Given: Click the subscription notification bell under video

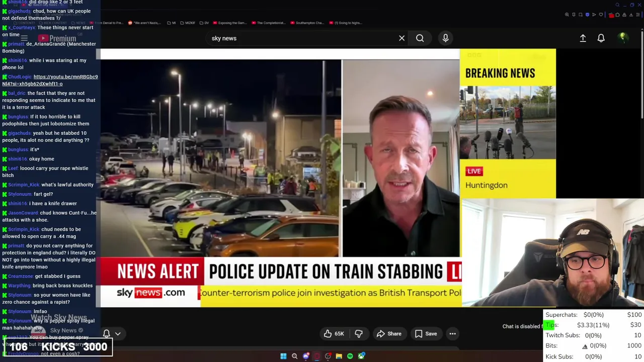Looking at the screenshot, I should click(x=106, y=334).
